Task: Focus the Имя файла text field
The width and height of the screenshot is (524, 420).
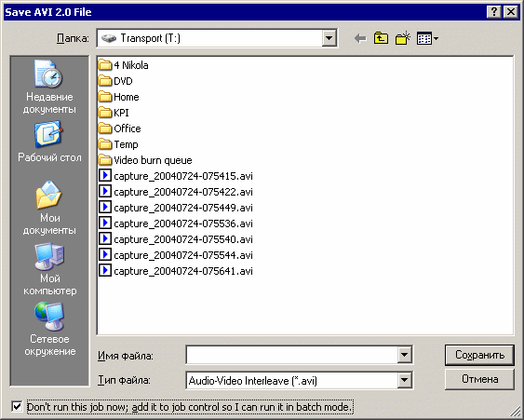Action: coord(291,355)
